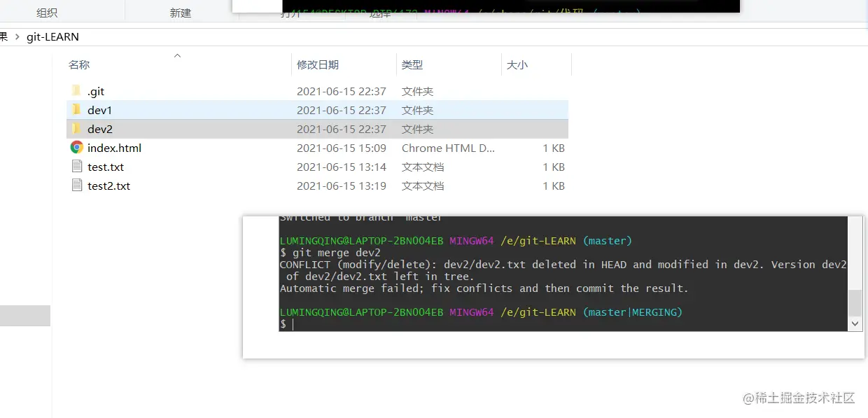Click the date 2021-06-15 13:19 of test2.txt
868x418 pixels.
tap(342, 186)
